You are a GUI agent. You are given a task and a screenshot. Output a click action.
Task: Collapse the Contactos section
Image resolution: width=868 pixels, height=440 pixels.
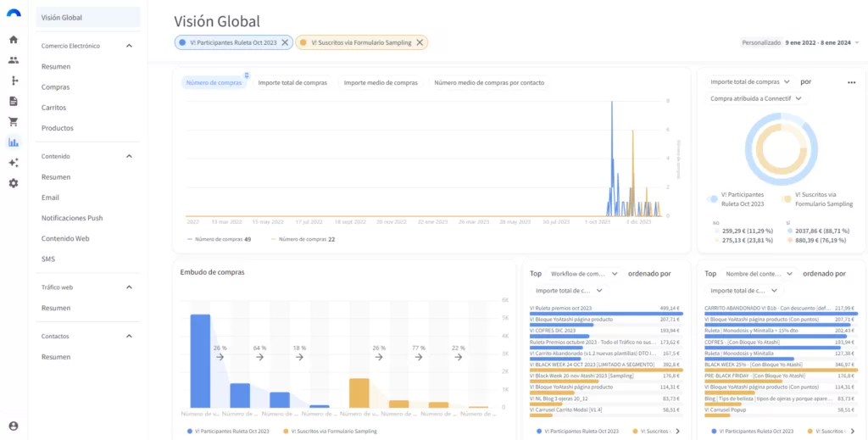coord(129,336)
